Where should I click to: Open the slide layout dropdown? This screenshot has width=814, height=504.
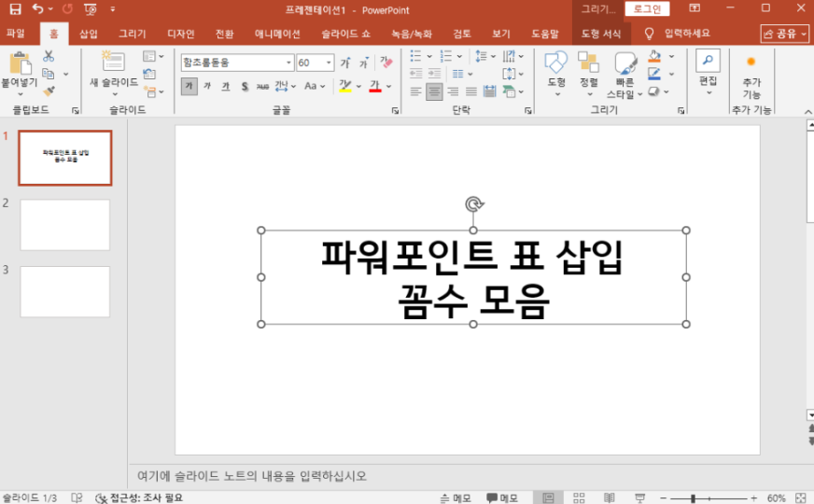[153, 56]
